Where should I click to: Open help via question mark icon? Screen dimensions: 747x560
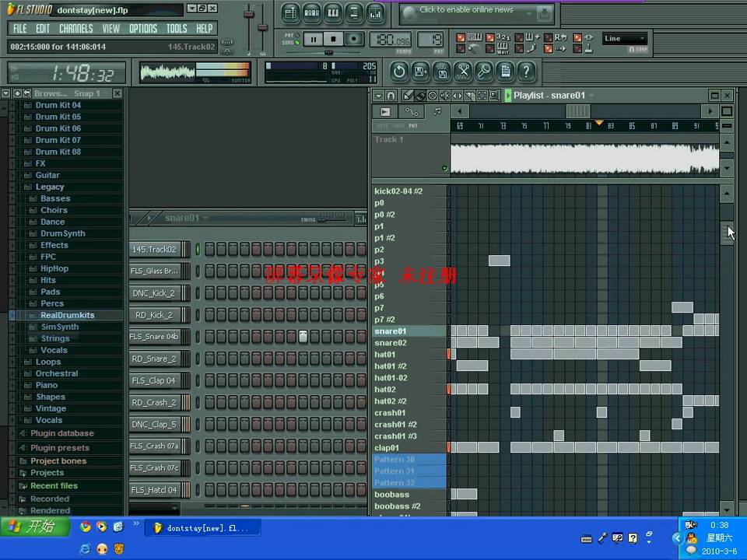527,72
